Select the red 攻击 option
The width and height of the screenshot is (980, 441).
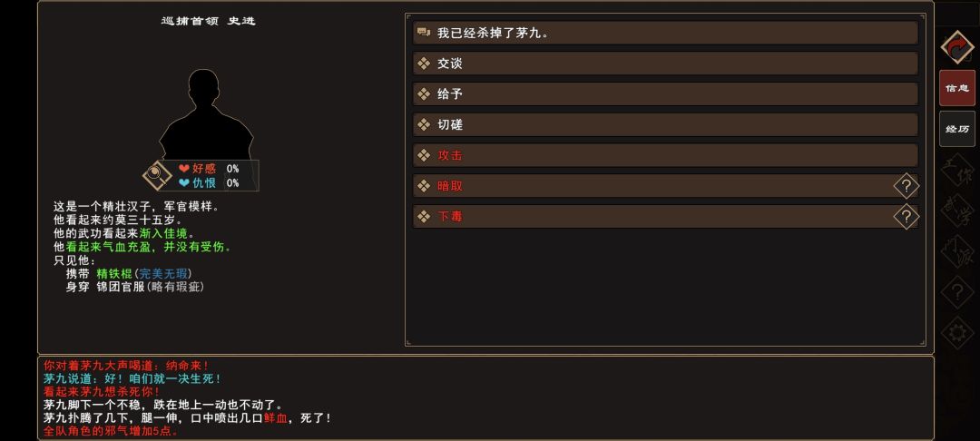point(665,155)
